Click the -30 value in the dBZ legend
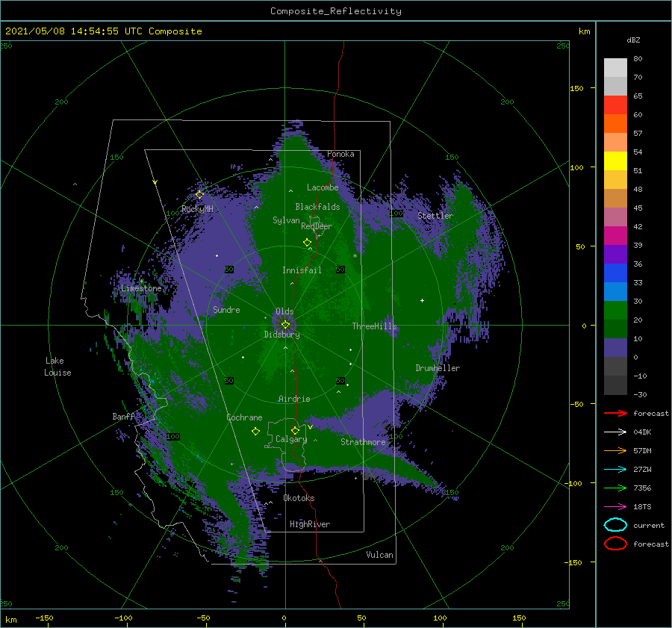Image resolution: width=672 pixels, height=628 pixels. [640, 394]
